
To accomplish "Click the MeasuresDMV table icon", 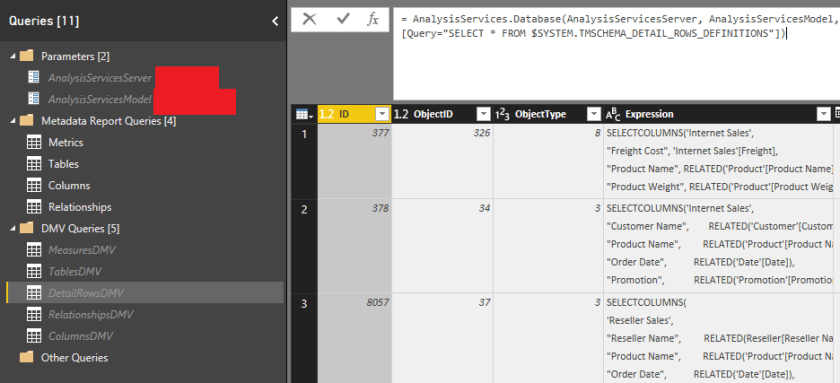I will click(x=34, y=250).
